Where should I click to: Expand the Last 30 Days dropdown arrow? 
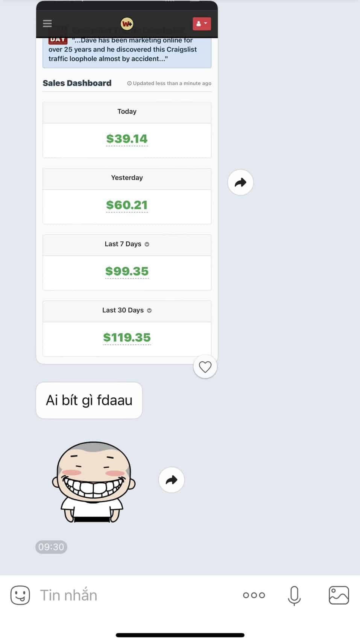coord(149,311)
